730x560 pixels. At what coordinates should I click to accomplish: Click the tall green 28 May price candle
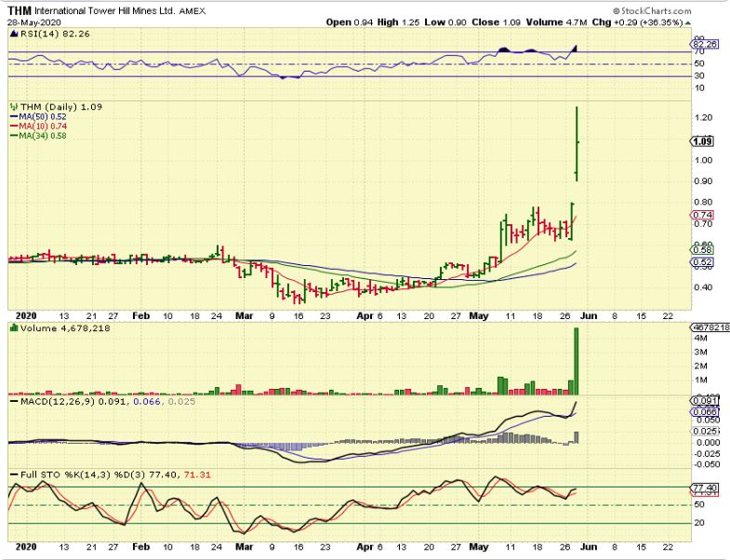click(577, 144)
